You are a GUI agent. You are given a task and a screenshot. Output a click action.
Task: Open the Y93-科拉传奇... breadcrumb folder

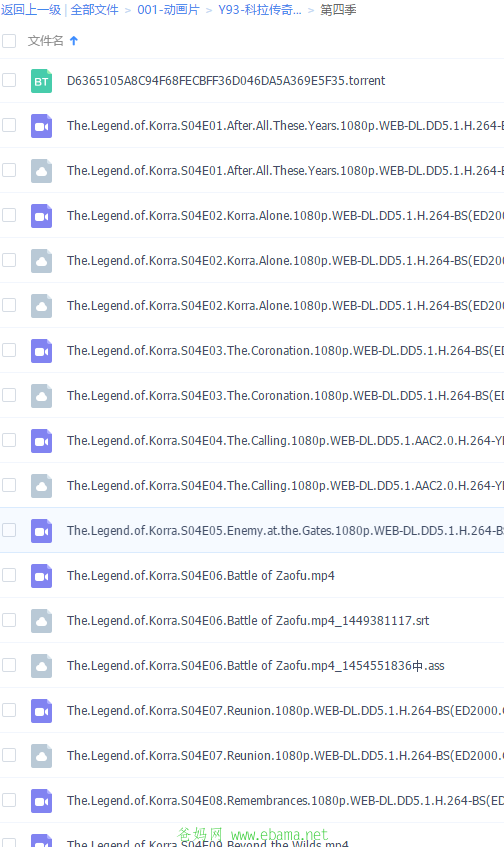(x=260, y=10)
